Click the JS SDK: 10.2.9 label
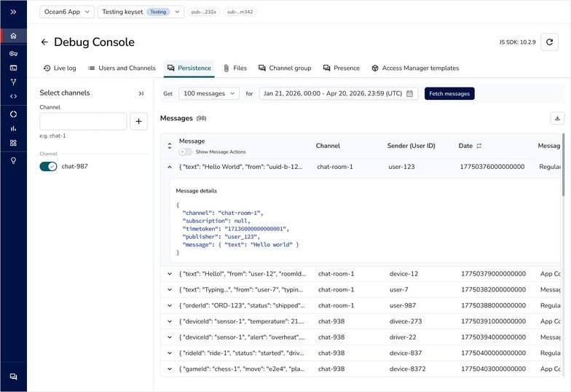Image resolution: width=571 pixels, height=392 pixels. coord(517,42)
